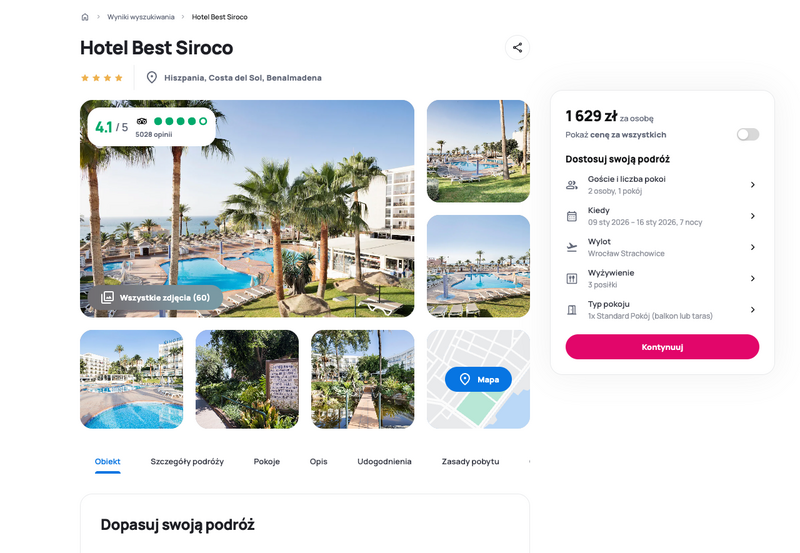
Task: Click the airplane departure icon beside Wylot
Action: coord(572,247)
